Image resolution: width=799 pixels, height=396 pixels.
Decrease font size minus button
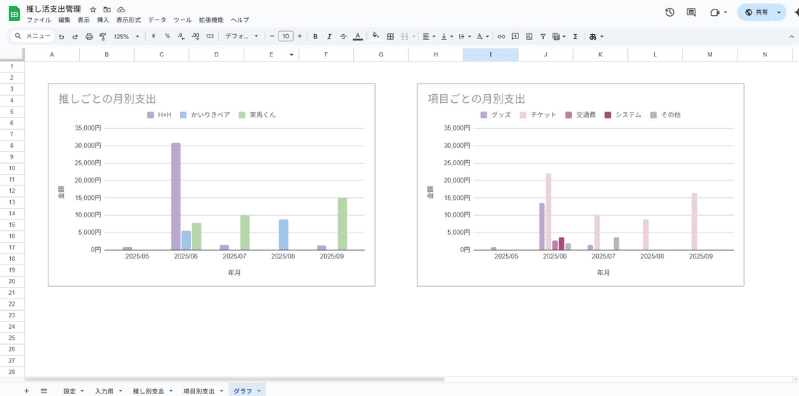point(272,37)
